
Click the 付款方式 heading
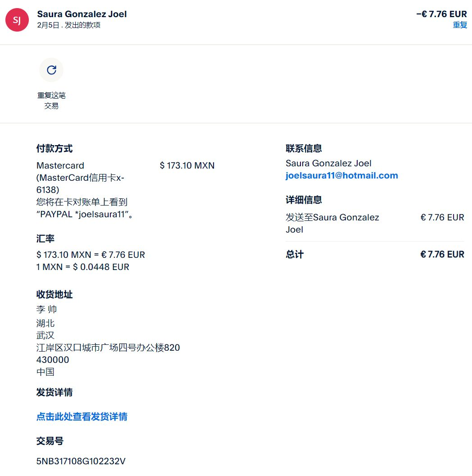(x=54, y=148)
